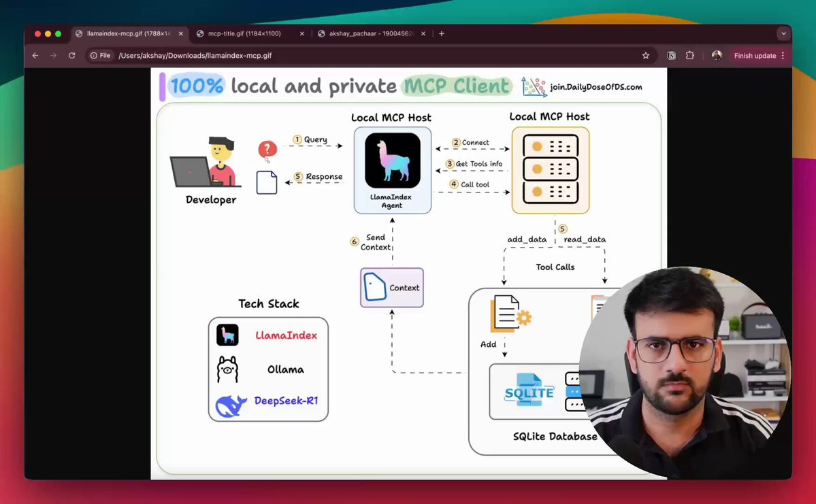Bookmark this page with the star icon

pyautogui.click(x=646, y=56)
